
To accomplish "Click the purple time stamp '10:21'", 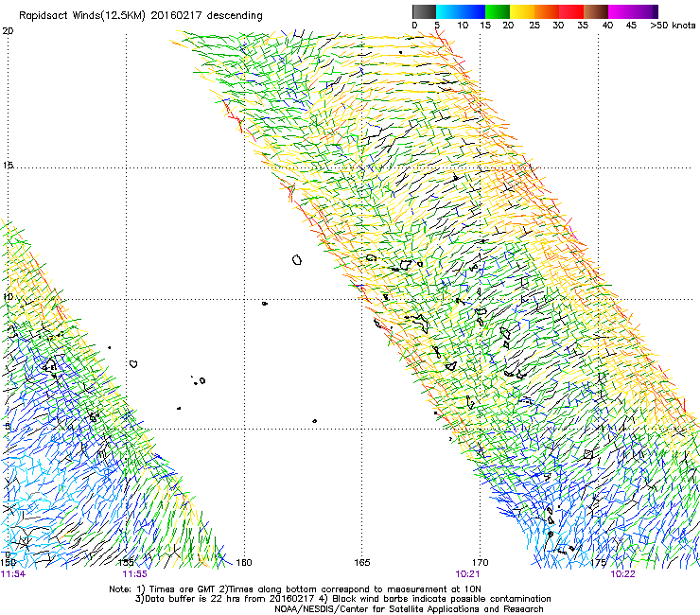I will pyautogui.click(x=467, y=574).
